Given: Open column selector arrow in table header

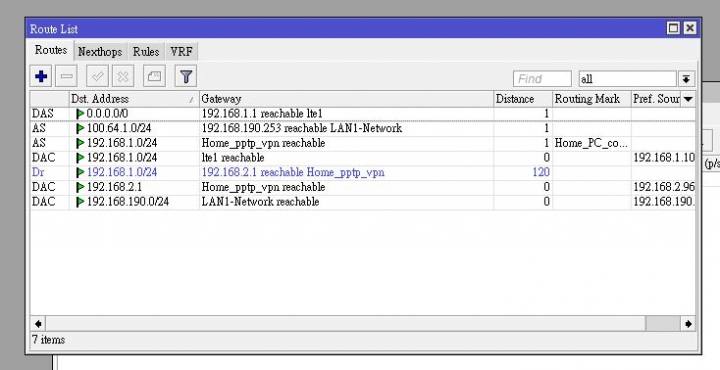Looking at the screenshot, I should (x=688, y=99).
